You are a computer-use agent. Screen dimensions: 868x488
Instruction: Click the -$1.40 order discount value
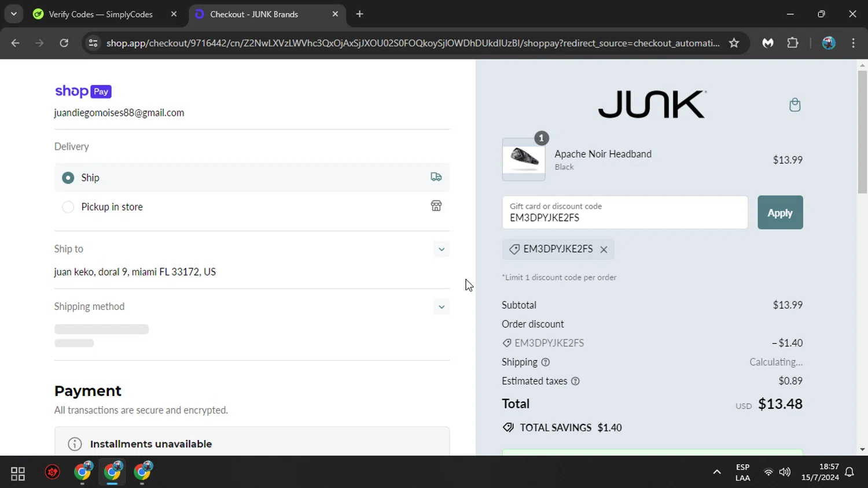click(x=787, y=343)
